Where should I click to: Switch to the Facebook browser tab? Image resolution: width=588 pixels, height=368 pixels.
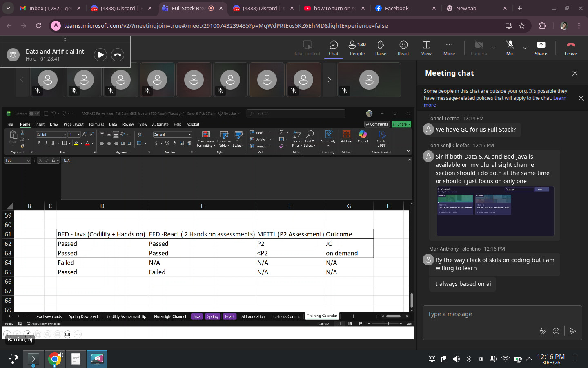coord(405,8)
